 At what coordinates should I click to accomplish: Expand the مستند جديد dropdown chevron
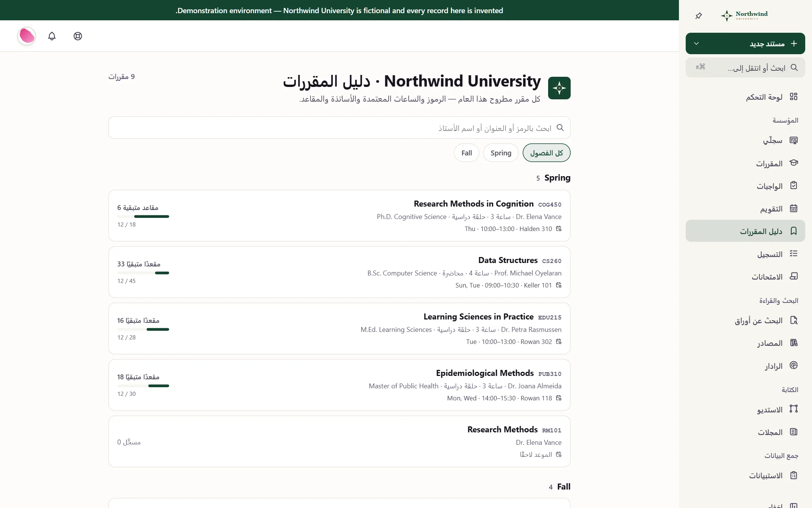click(696, 44)
